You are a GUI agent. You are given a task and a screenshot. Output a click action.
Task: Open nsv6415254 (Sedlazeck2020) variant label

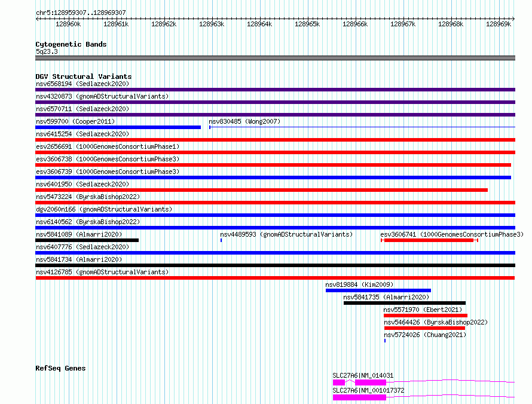82,134
